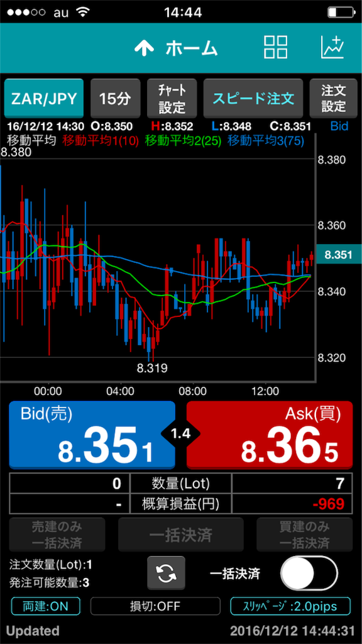Toggle 損切:OFF setting
Image resolution: width=362 pixels, height=644 pixels.
(155, 606)
